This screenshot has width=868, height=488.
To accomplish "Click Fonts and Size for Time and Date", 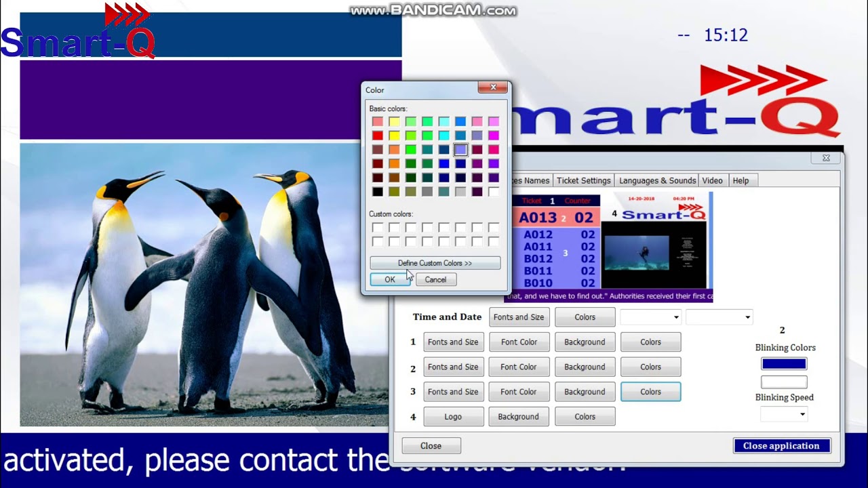I will pyautogui.click(x=519, y=317).
